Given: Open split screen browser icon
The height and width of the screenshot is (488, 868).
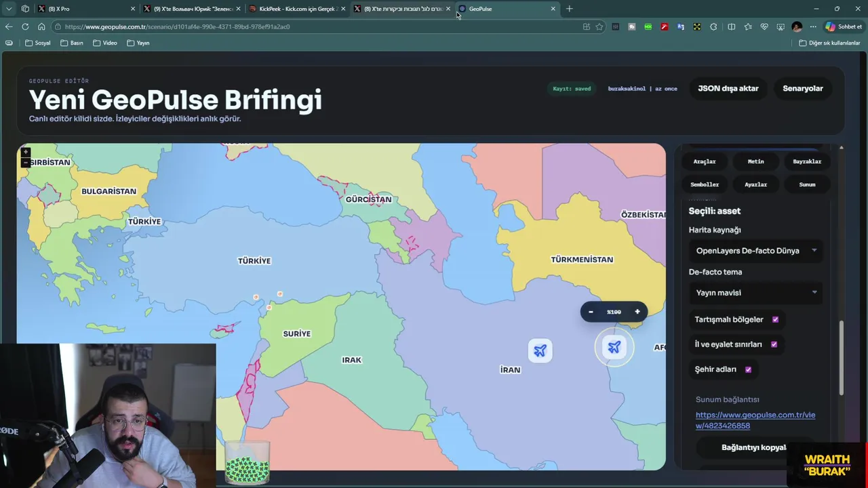Looking at the screenshot, I should click(x=731, y=26).
